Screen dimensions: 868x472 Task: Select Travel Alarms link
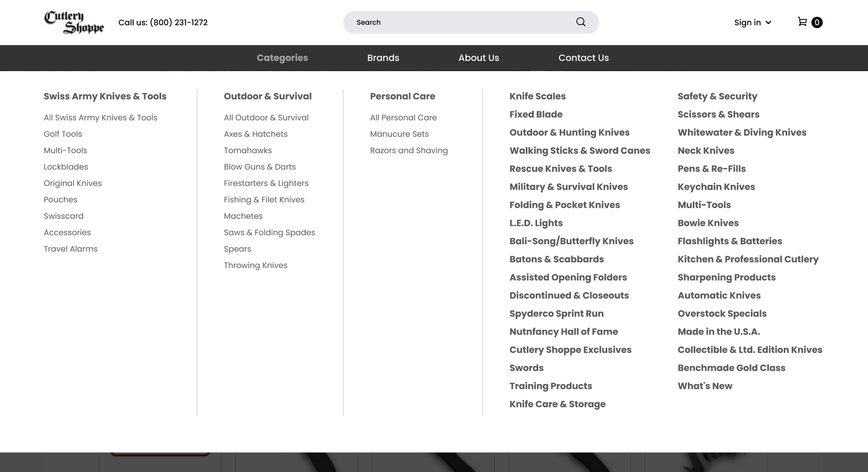(x=71, y=249)
